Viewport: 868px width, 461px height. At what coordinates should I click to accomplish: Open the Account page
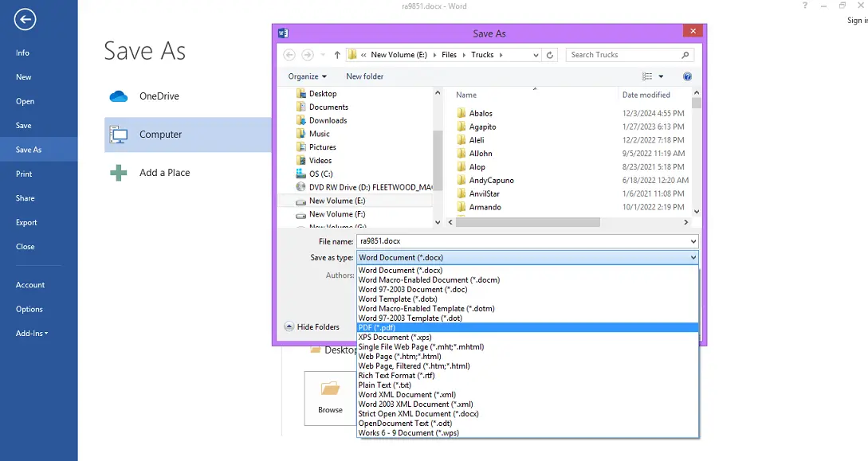pyautogui.click(x=39, y=285)
